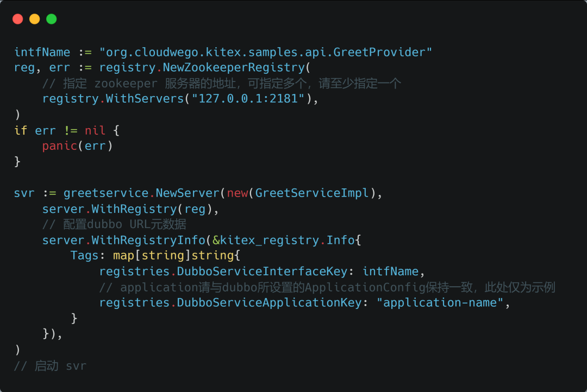
Task: Click the red close window dot
Action: 17,19
